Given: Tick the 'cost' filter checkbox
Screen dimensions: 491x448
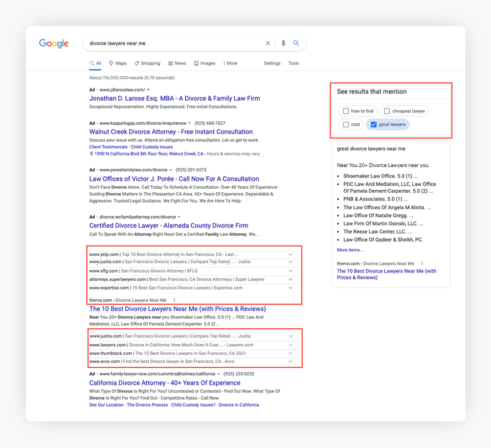Looking at the screenshot, I should coord(346,124).
